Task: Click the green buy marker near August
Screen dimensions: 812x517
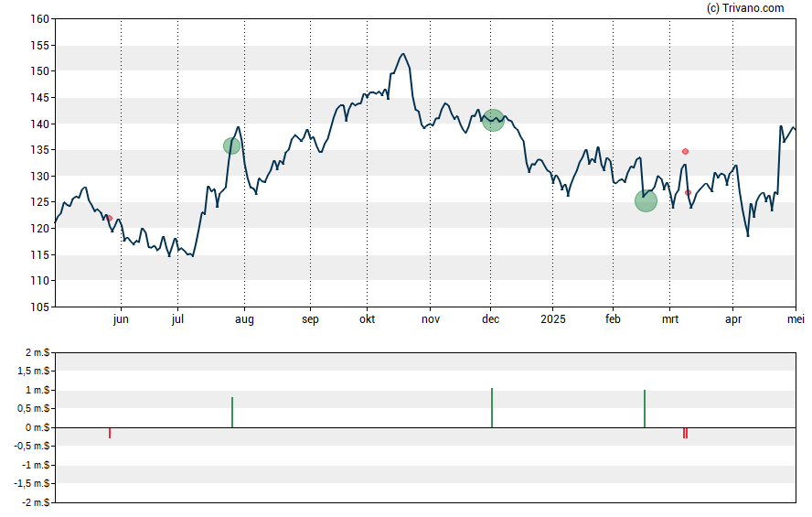Action: click(231, 146)
